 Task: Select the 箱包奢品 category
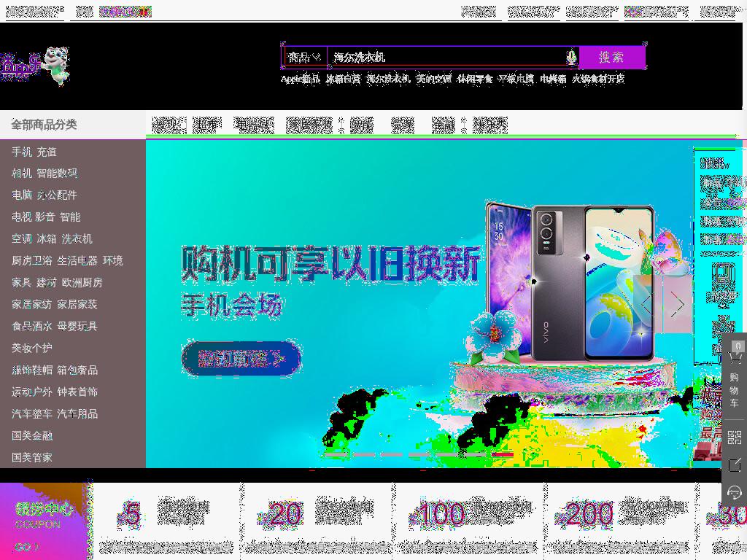(77, 370)
